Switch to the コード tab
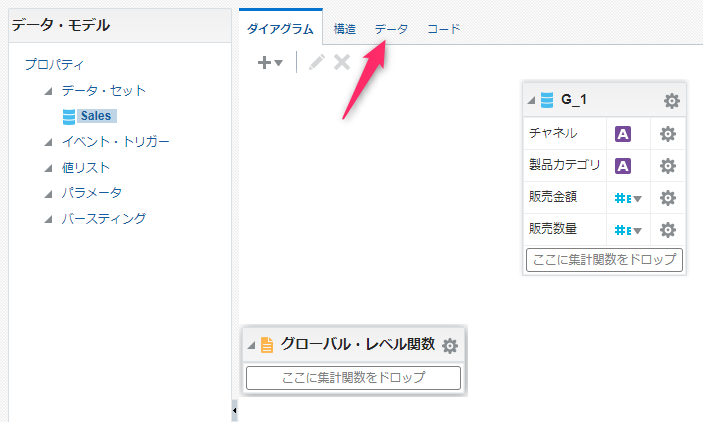Viewport: 703px width, 422px height. tap(444, 29)
